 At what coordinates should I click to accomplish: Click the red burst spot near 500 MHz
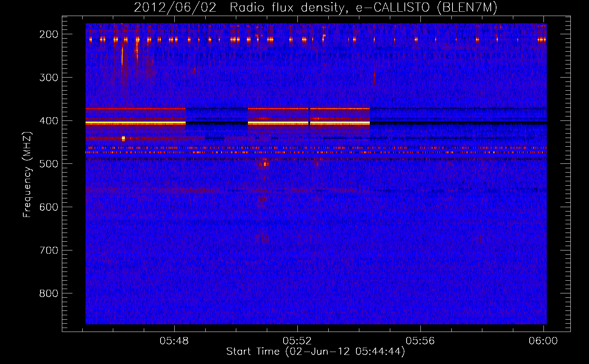coord(266,164)
